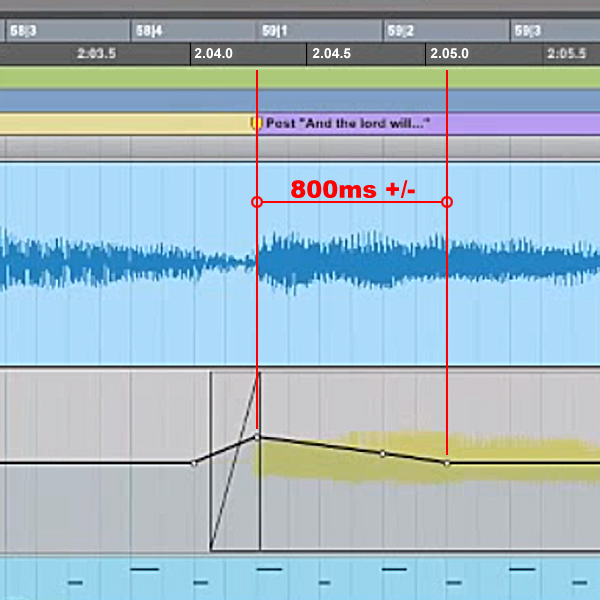Jump to bar 59|1 on the ruler
The height and width of the screenshot is (600, 600).
[276, 31]
